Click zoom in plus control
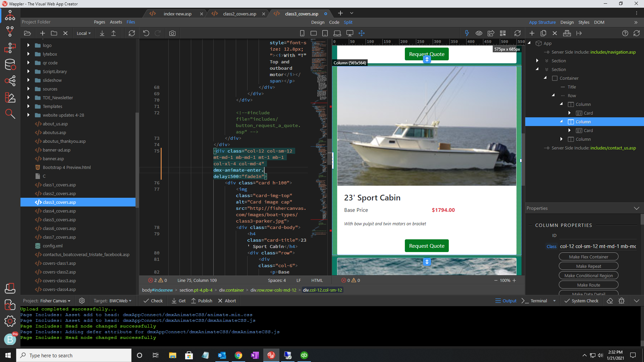 [x=514, y=280]
